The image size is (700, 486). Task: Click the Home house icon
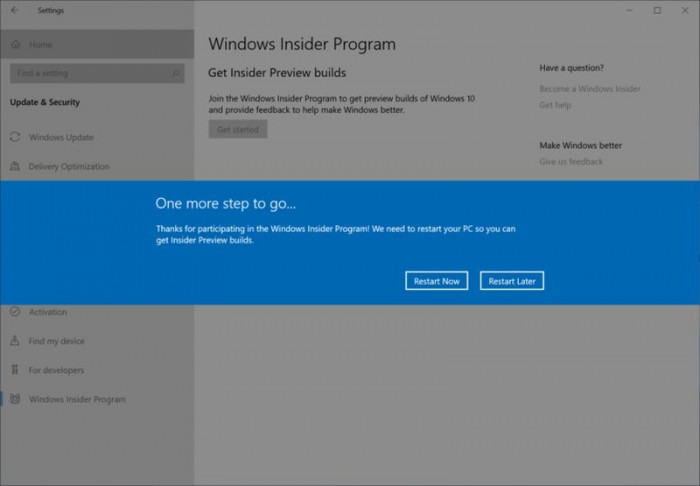(16, 44)
